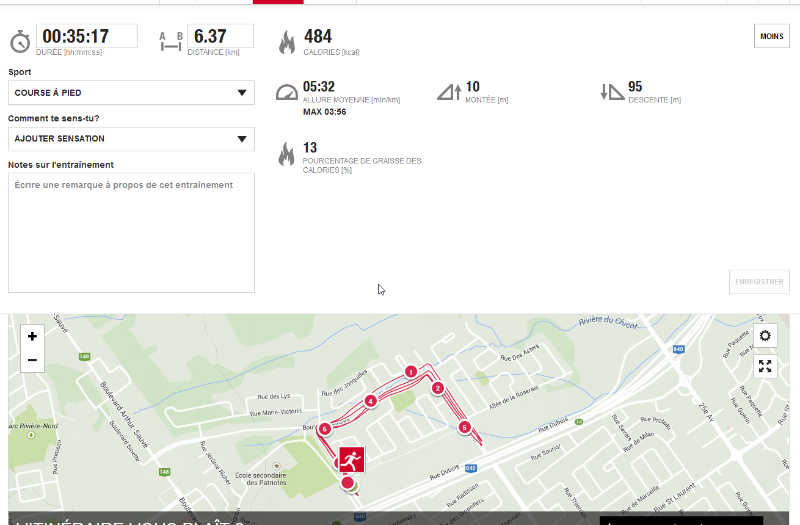Screen dimensions: 800x525
Task: Click the ENREGISTRER save button
Action: pos(759,282)
